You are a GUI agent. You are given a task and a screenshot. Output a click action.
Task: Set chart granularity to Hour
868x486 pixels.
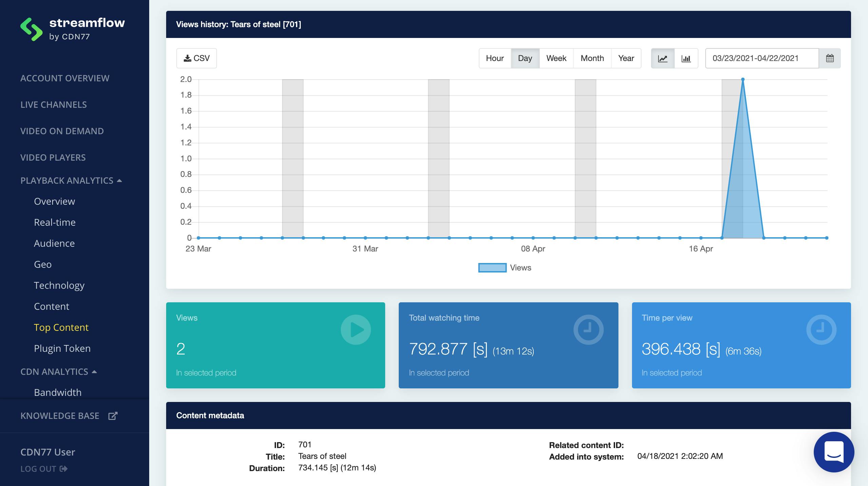click(x=495, y=58)
